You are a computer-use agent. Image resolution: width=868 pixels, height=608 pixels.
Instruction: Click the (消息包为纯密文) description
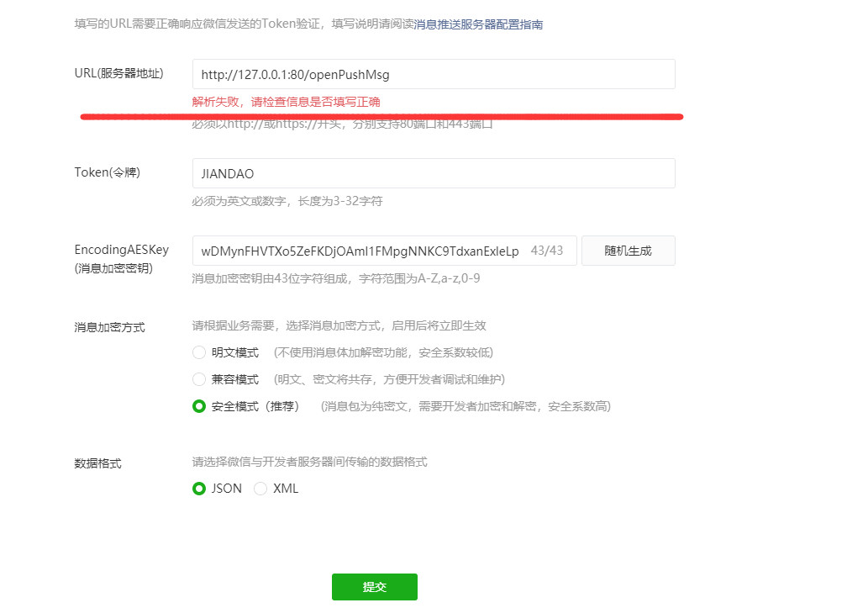point(466,406)
